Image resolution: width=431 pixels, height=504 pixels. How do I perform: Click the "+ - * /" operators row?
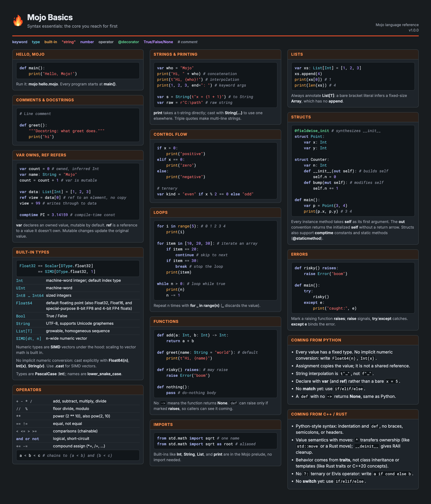tap(78, 401)
